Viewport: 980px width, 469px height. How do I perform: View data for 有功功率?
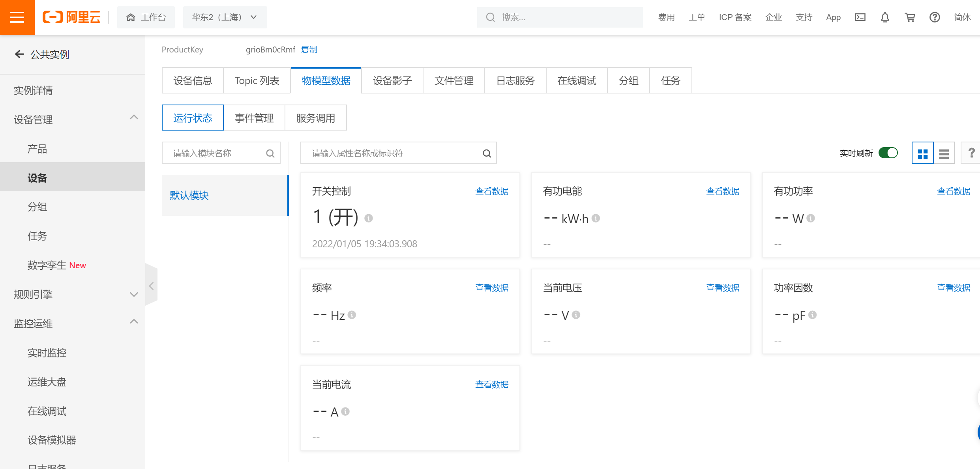tap(954, 191)
